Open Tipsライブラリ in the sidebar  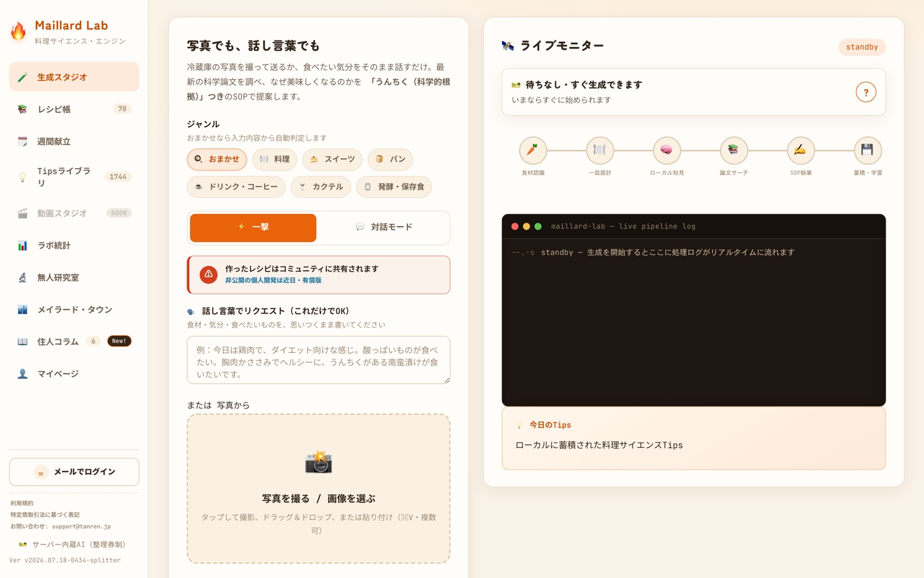74,177
